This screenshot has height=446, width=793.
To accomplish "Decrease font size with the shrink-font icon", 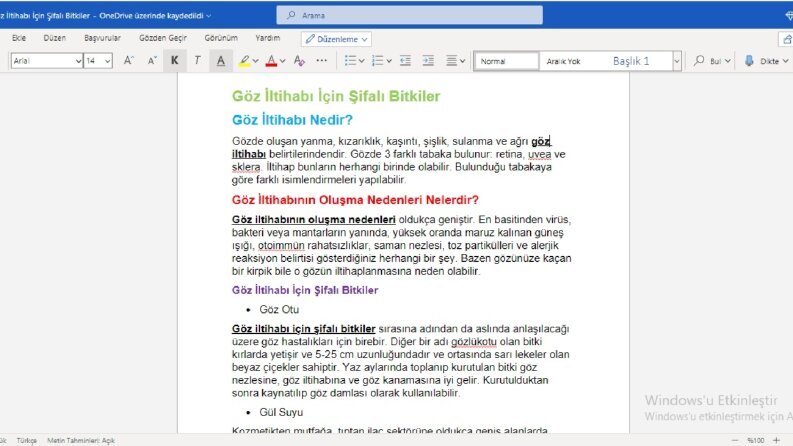I will [x=152, y=61].
